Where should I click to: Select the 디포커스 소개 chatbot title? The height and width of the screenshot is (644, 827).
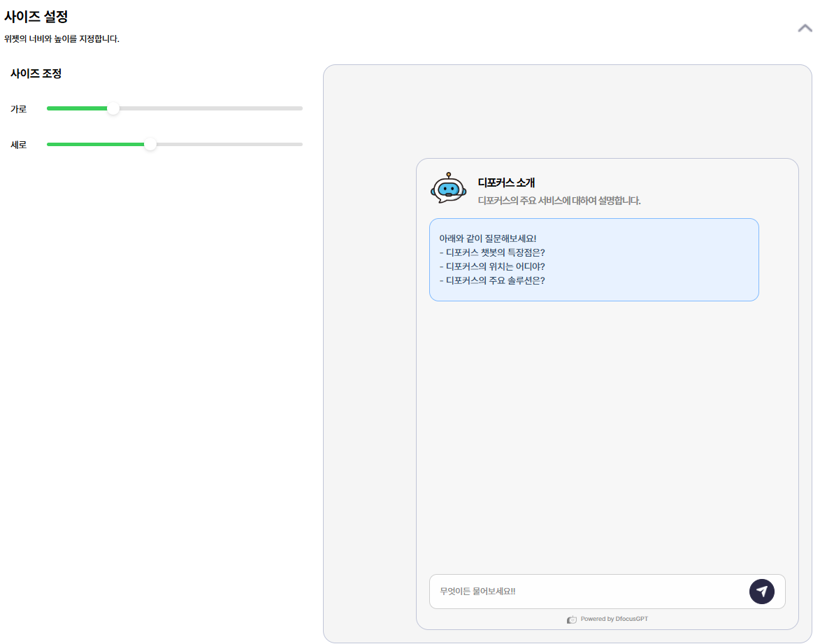click(x=506, y=183)
